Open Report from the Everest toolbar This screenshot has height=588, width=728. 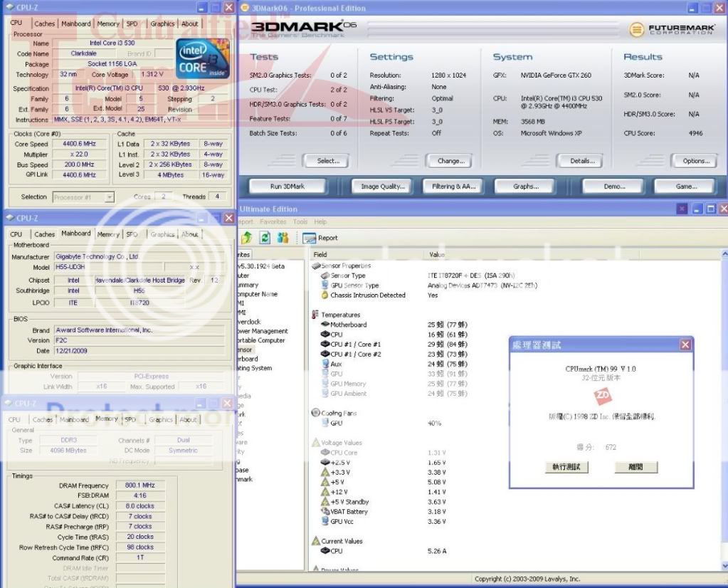pyautogui.click(x=320, y=238)
